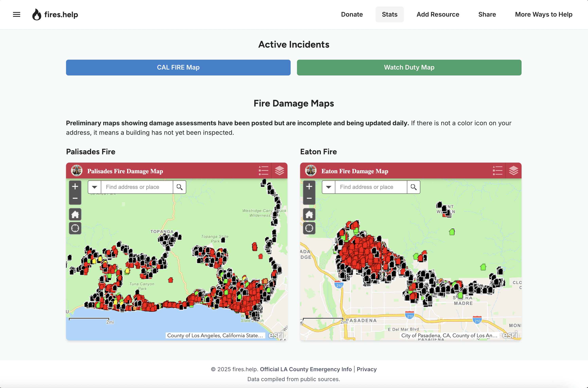Open the Stats menu item

[x=389, y=14]
